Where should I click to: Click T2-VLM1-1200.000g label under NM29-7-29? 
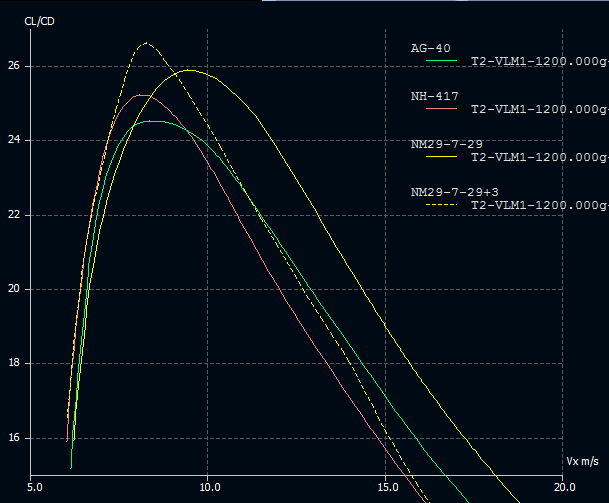point(540,157)
